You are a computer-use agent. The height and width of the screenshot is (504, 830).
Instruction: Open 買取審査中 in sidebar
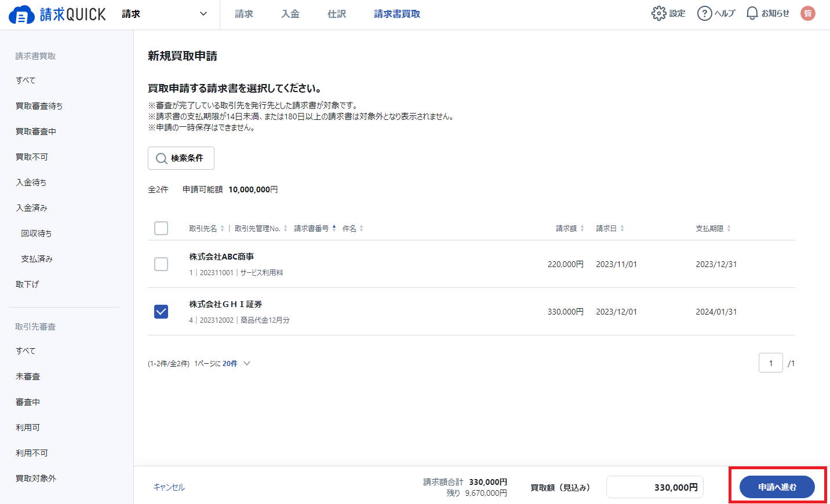pos(36,132)
